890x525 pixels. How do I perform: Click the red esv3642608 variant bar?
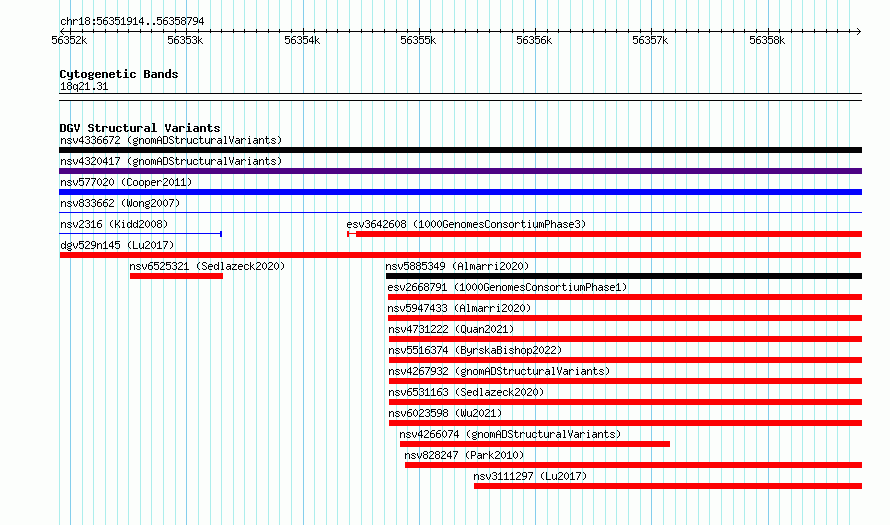coord(604,234)
